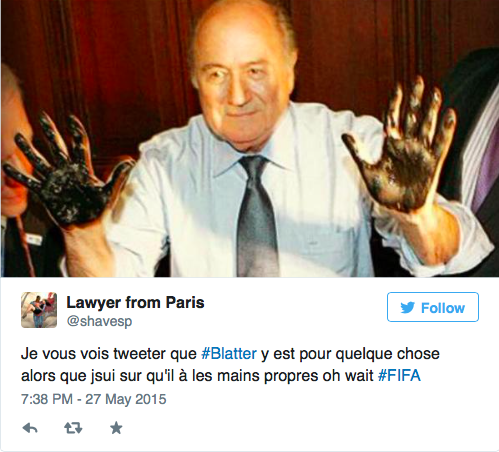Click the painted hand on photo's right

click(402, 147)
